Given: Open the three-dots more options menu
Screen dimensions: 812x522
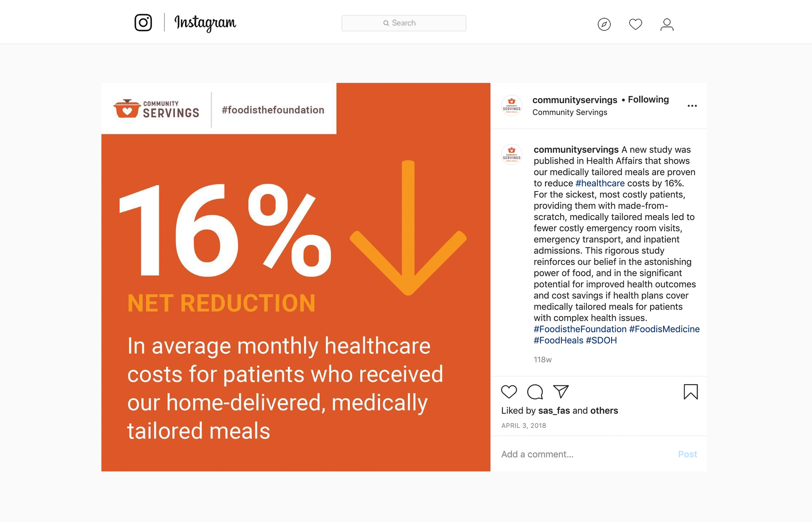Looking at the screenshot, I should pyautogui.click(x=692, y=106).
